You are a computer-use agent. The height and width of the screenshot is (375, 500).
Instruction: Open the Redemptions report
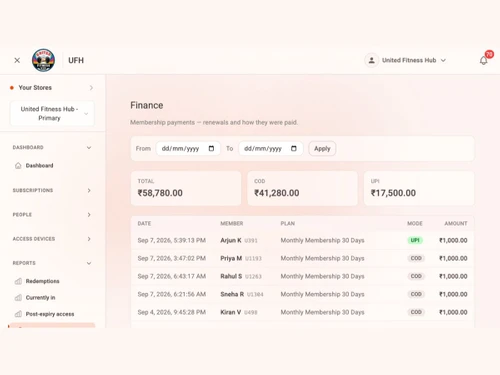click(42, 281)
